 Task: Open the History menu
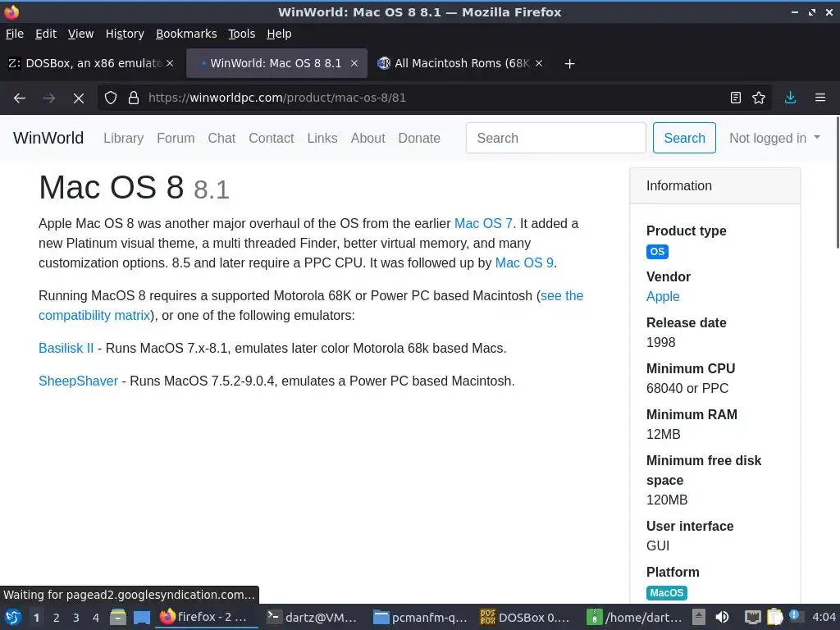pyautogui.click(x=125, y=34)
